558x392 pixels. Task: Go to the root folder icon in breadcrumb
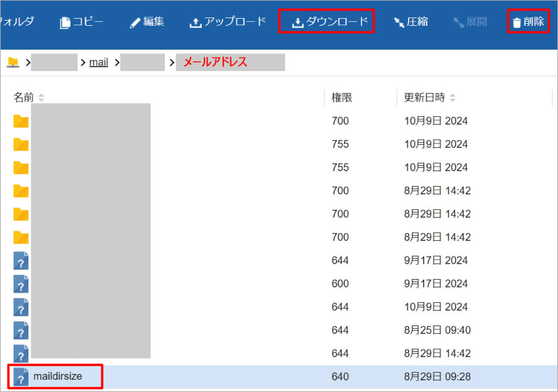pyautogui.click(x=13, y=62)
